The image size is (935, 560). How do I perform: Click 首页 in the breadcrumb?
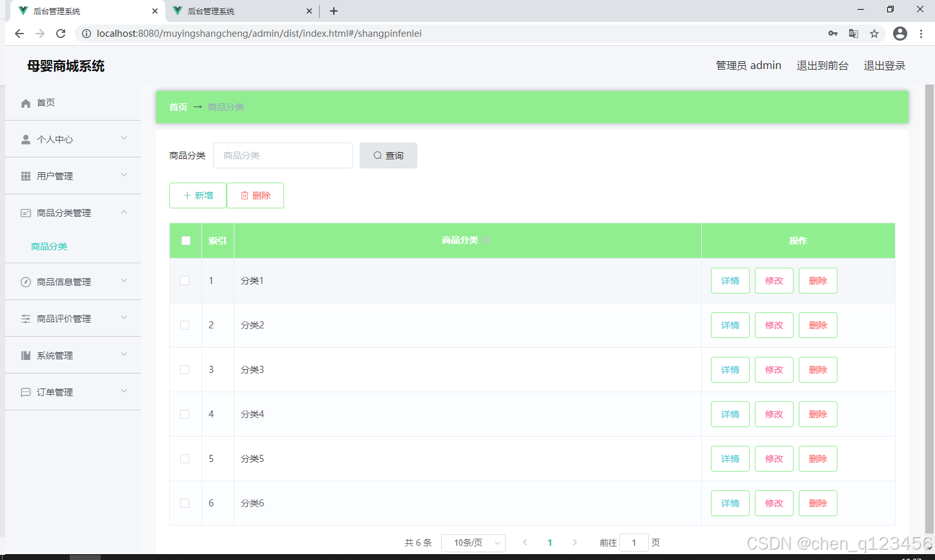pyautogui.click(x=178, y=107)
